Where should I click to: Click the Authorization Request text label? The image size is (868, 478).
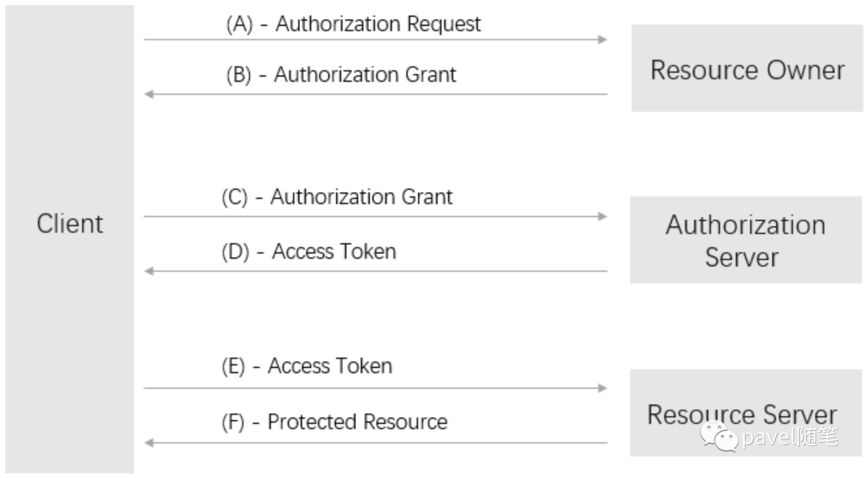(378, 24)
